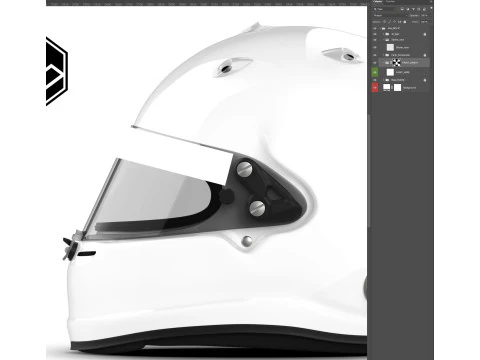
Task: Select the white thumbnail of the green-labeled layer
Action: [390, 72]
